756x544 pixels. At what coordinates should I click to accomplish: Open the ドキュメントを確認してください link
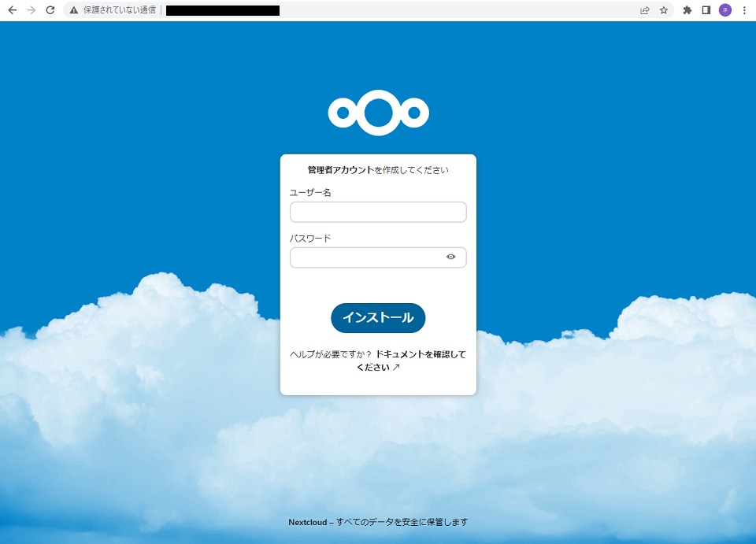[x=411, y=361]
